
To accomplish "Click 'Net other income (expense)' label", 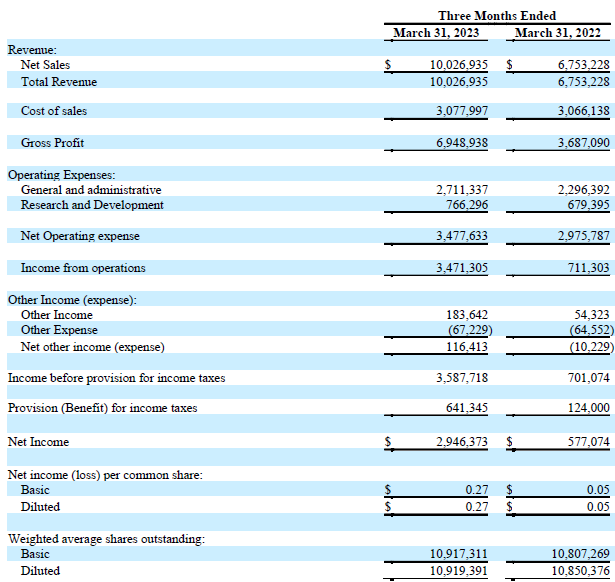I will [x=93, y=347].
